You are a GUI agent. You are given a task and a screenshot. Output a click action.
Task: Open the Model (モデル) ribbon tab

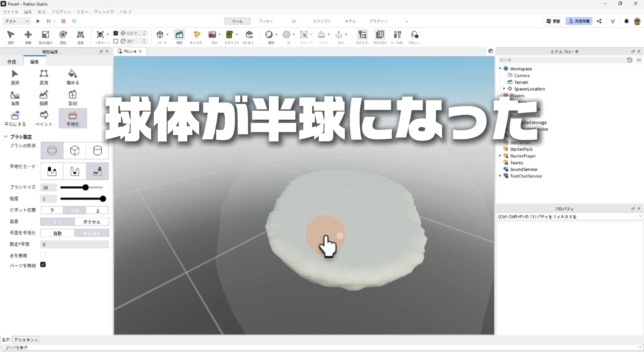(x=350, y=21)
